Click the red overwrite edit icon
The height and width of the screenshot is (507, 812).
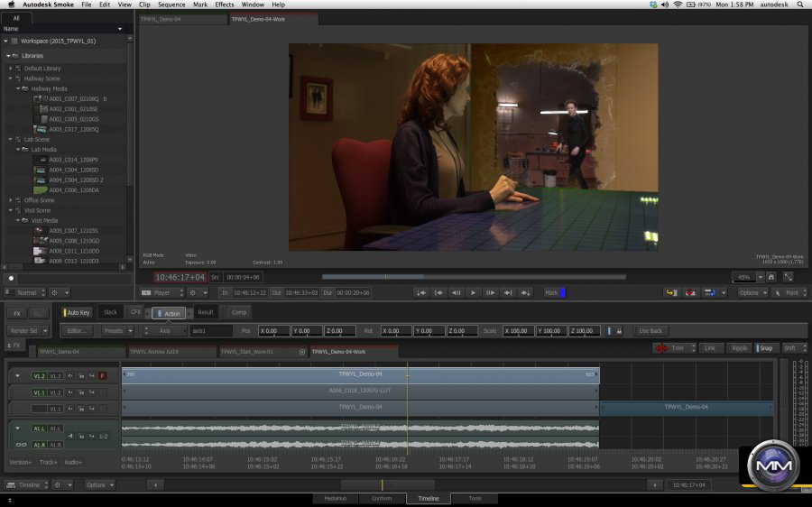point(691,292)
